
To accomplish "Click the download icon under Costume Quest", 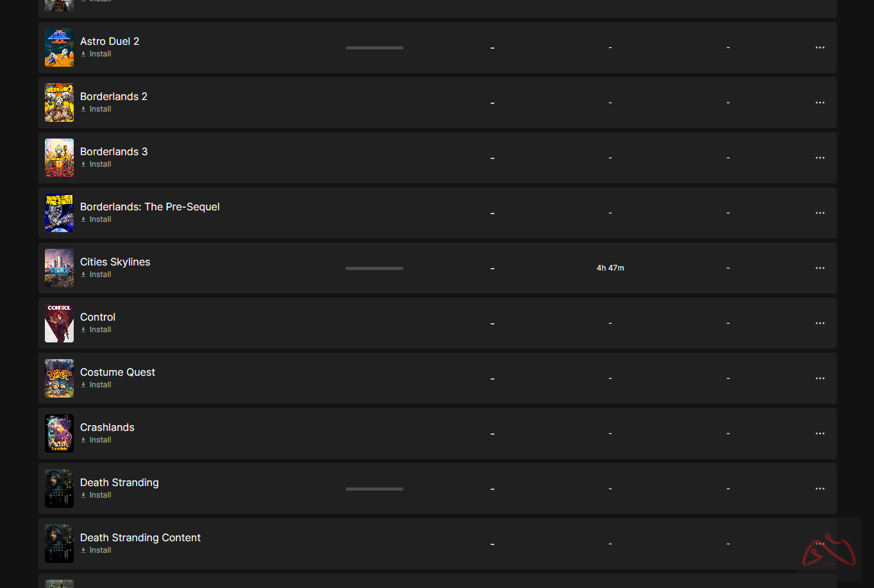I will [83, 385].
